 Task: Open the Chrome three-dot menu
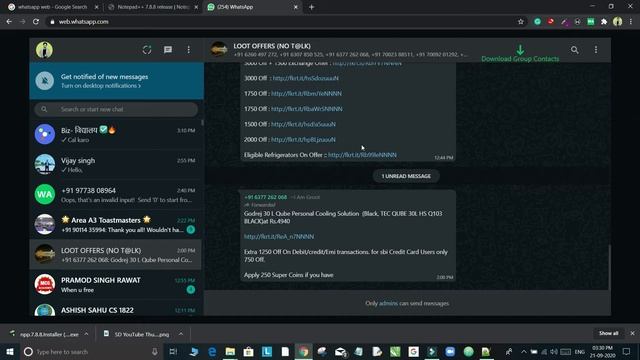pos(631,22)
